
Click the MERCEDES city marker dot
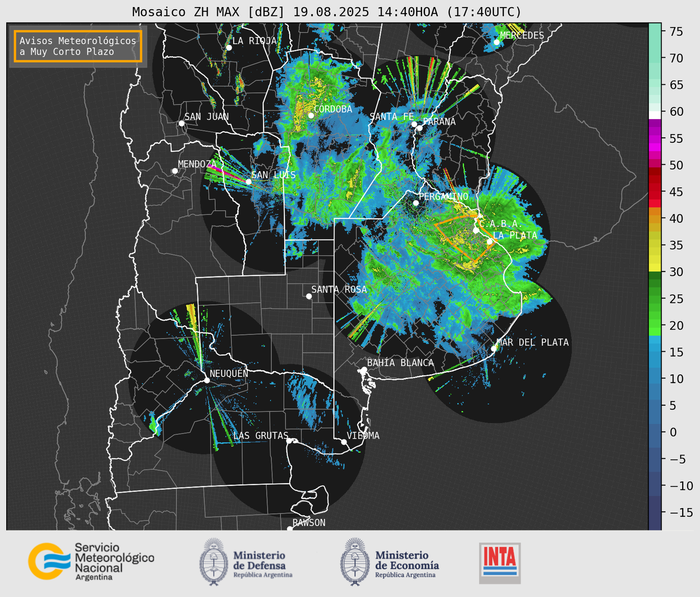pyautogui.click(x=497, y=42)
